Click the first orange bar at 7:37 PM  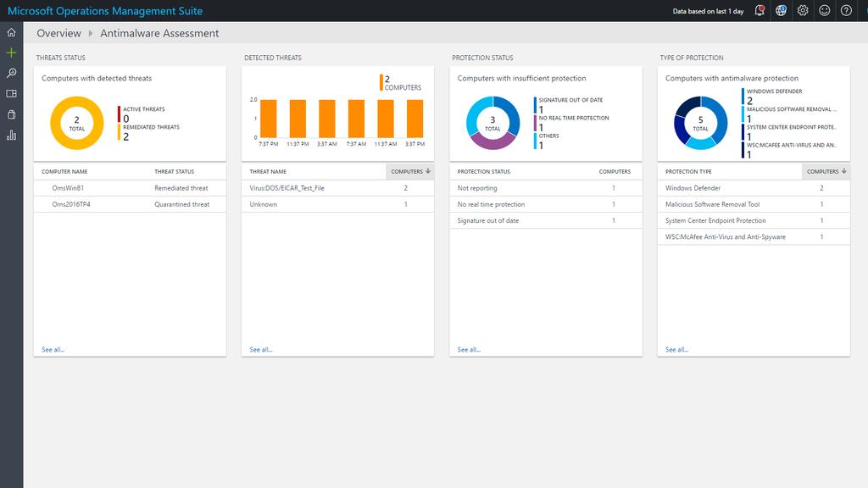269,119
